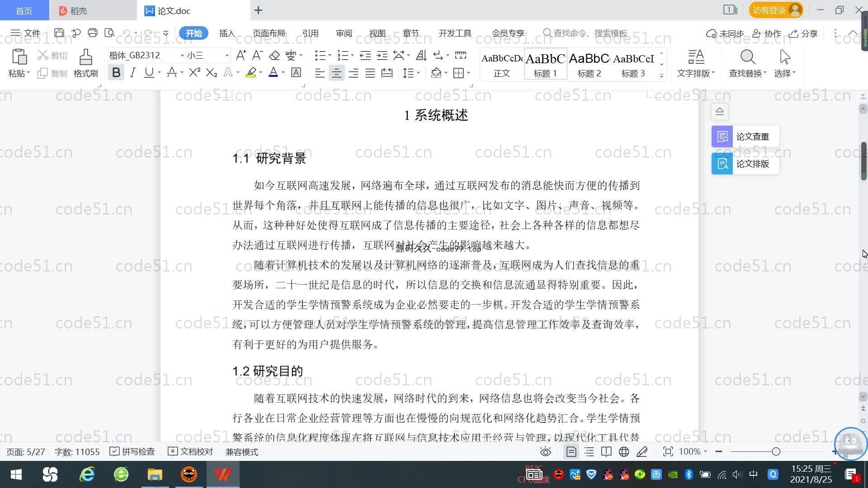Click the 协作 collaborate button
Screen dimensions: 868x488
coord(767,33)
